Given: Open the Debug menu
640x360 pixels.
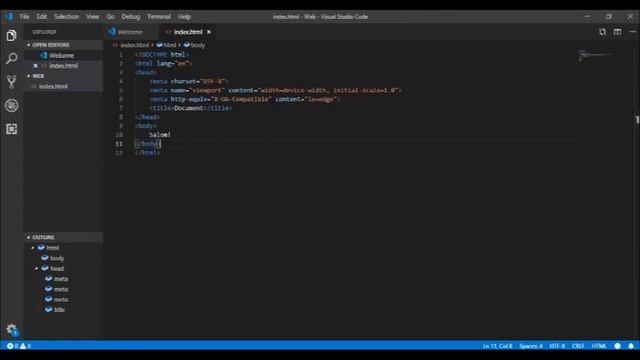Looking at the screenshot, I should click(131, 17).
